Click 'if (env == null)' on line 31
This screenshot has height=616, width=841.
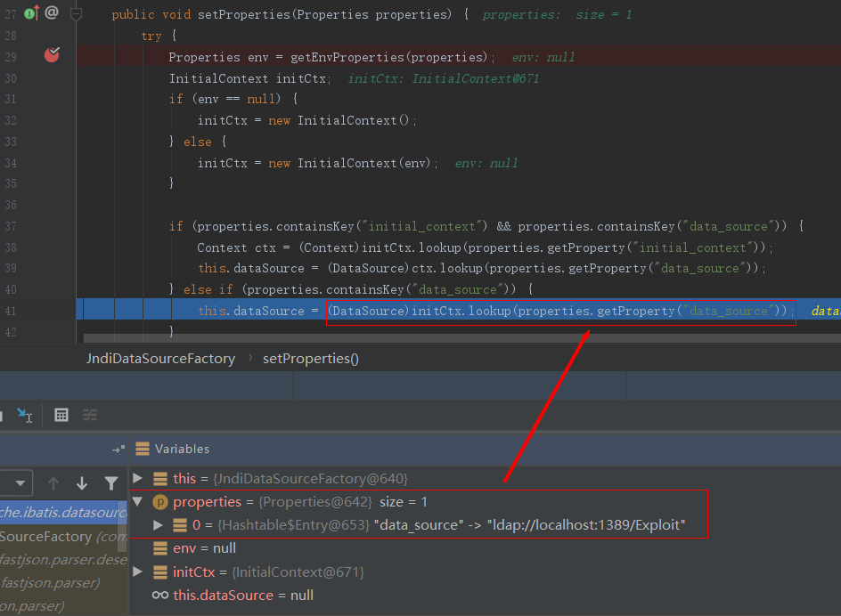tap(225, 99)
